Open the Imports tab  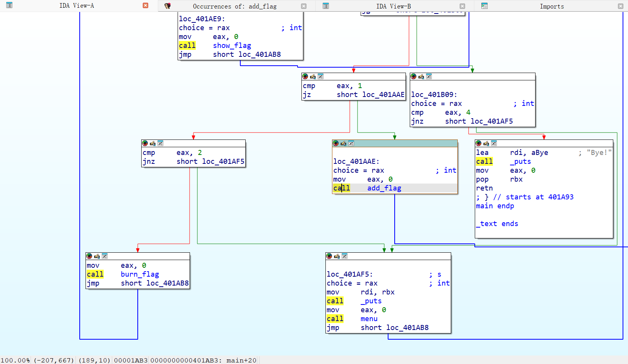click(552, 6)
